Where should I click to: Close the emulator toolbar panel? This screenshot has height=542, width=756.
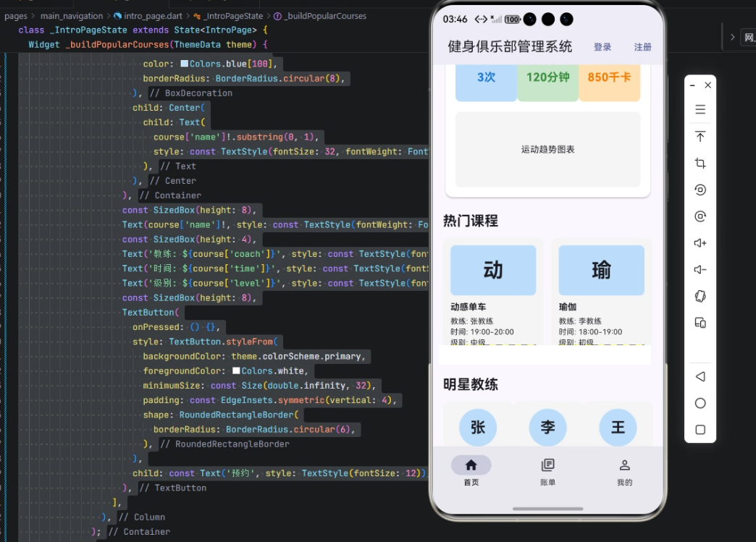click(707, 85)
